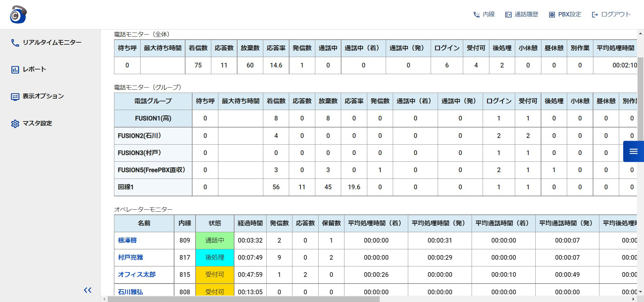Viewport: 644px width, 302px height.
Task: Select FUSION2(石川) group row
Action: tap(153, 136)
